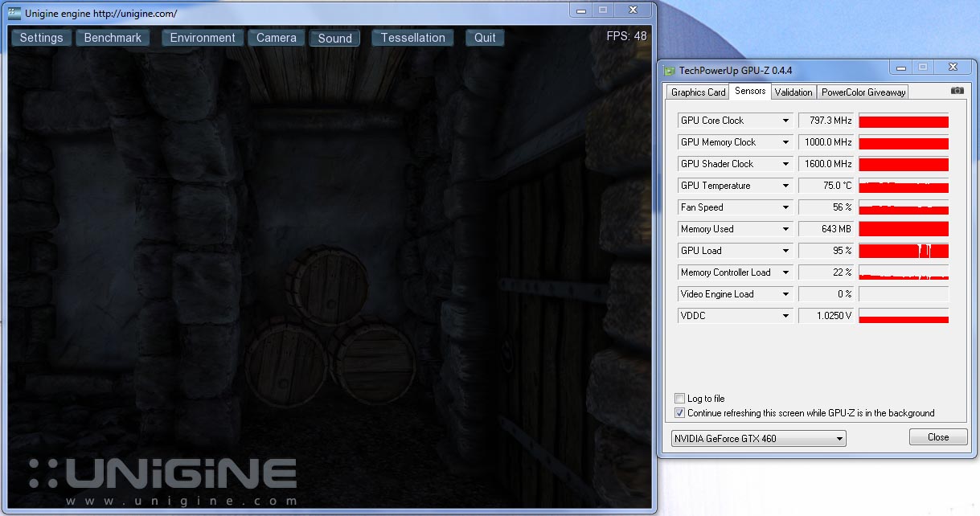This screenshot has width=980, height=516.
Task: Open the Validation tab
Action: tap(793, 92)
